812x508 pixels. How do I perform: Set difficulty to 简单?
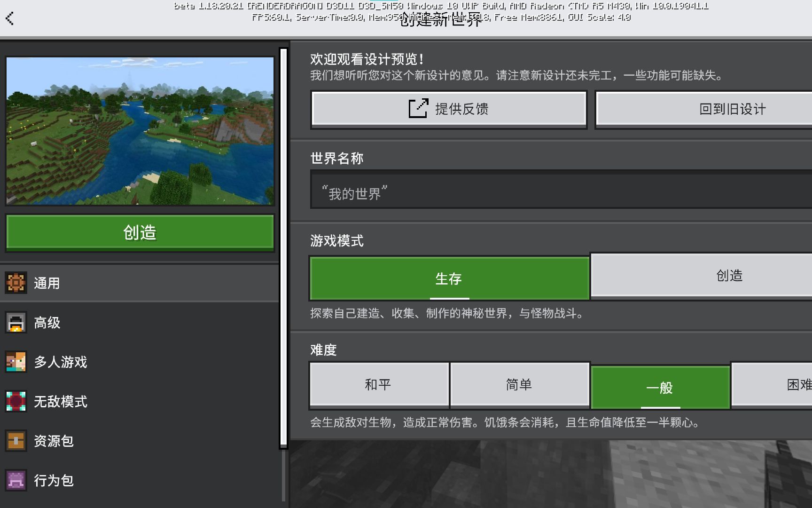click(519, 384)
